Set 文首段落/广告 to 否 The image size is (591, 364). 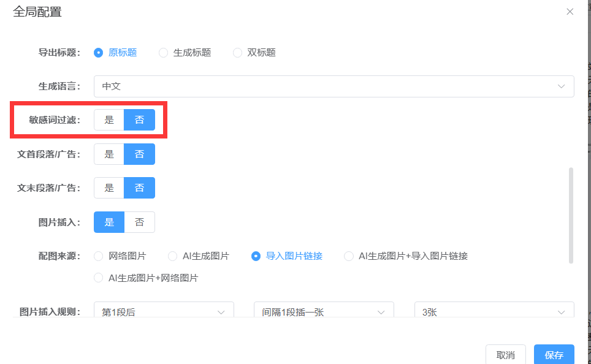point(140,154)
